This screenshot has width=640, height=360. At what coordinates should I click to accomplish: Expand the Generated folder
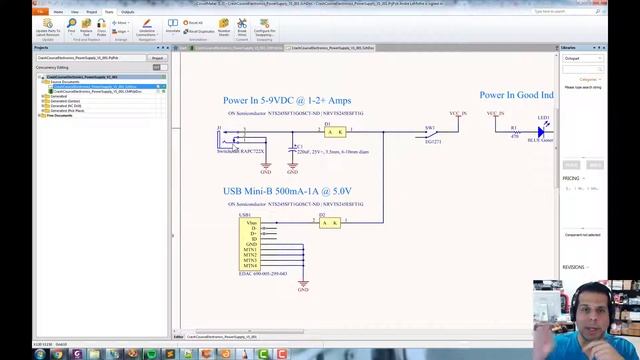pos(43,96)
